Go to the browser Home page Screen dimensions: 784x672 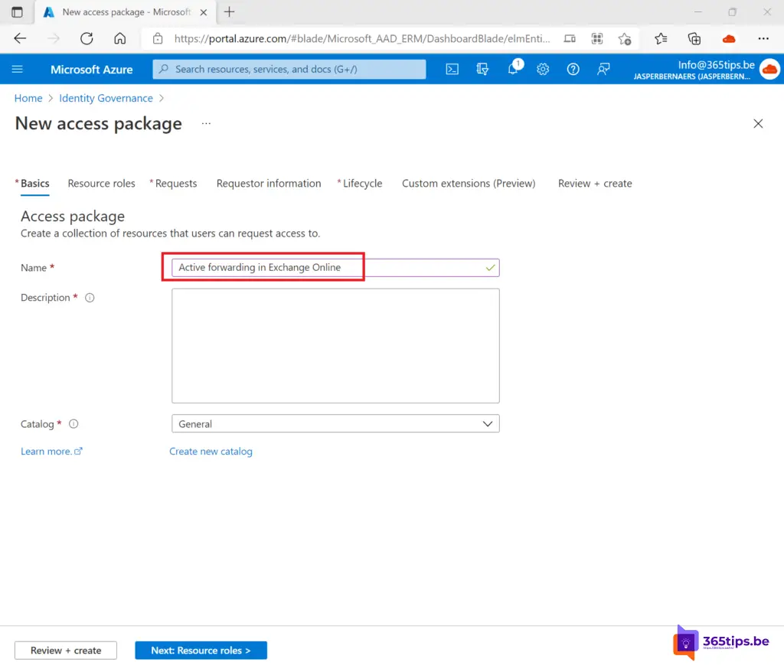(120, 38)
